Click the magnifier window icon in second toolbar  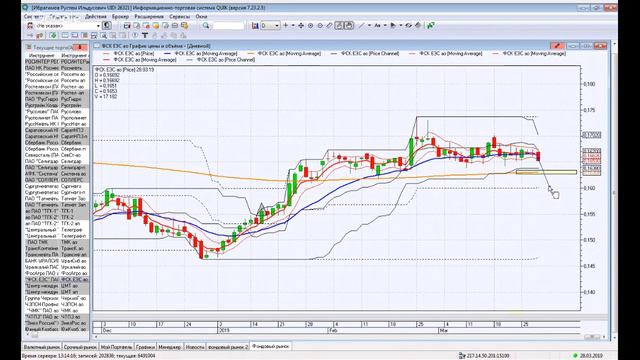tap(103, 36)
